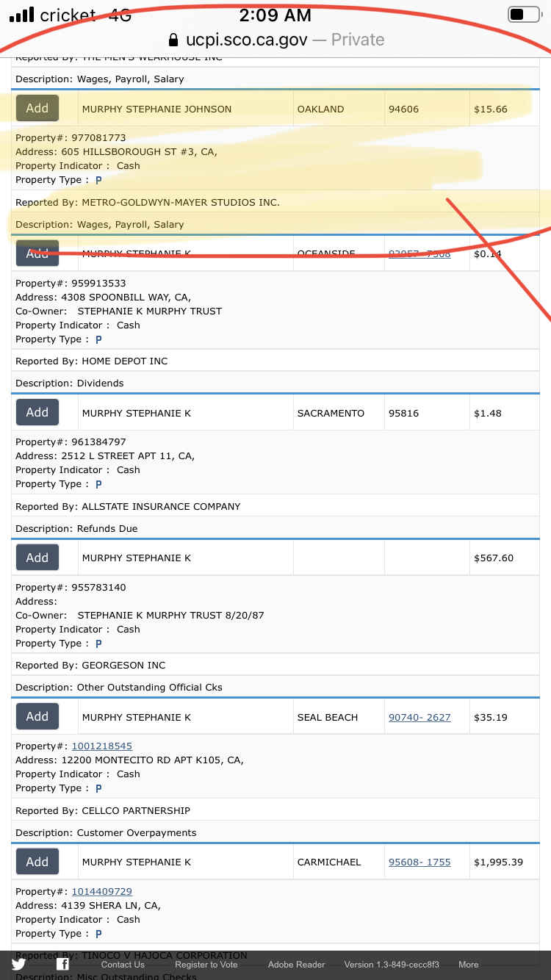Select the Description: Dividends line

pos(70,383)
